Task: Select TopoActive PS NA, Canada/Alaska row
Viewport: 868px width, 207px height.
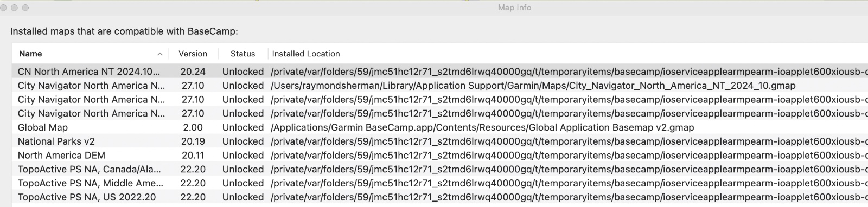Action: click(x=439, y=169)
